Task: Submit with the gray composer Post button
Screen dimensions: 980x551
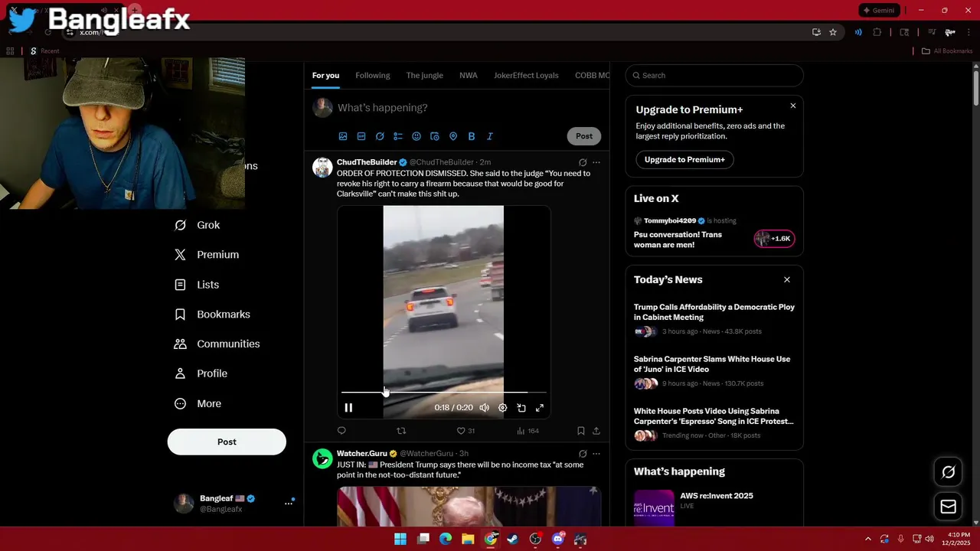Action: tap(584, 136)
